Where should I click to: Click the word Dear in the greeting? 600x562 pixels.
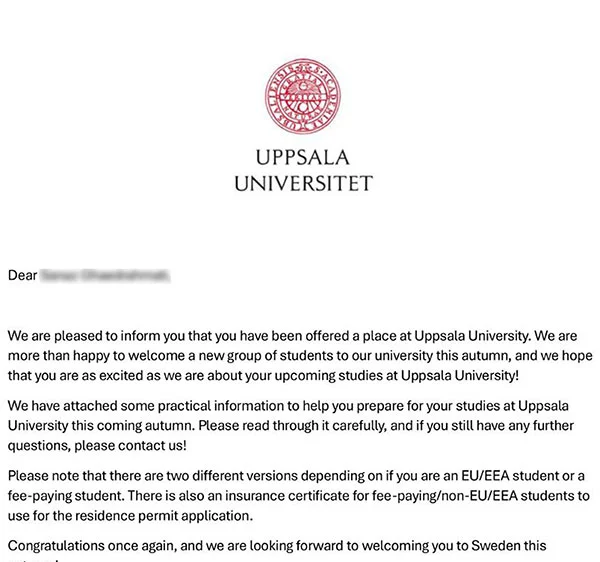pyautogui.click(x=23, y=275)
